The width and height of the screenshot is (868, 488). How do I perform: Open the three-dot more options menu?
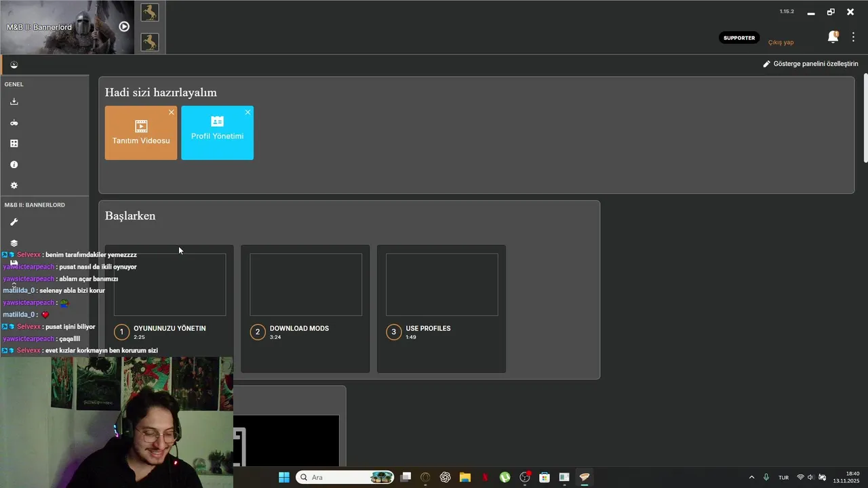click(x=853, y=37)
